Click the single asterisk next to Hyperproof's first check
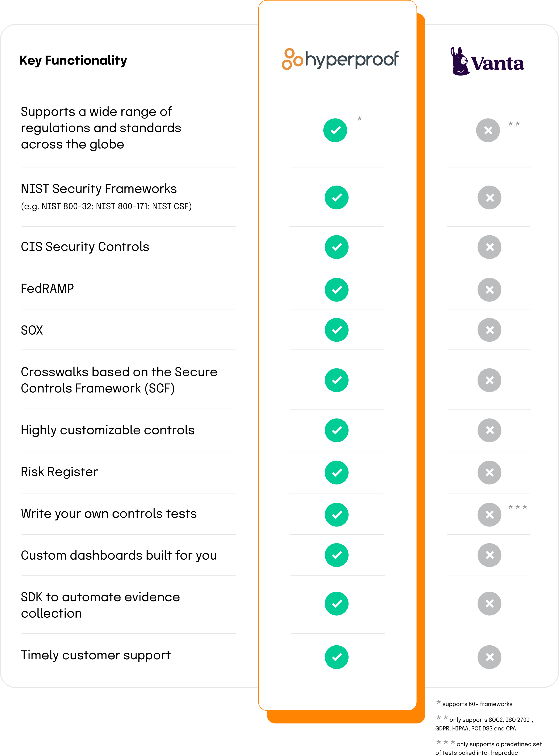The width and height of the screenshot is (559, 756). 360,119
